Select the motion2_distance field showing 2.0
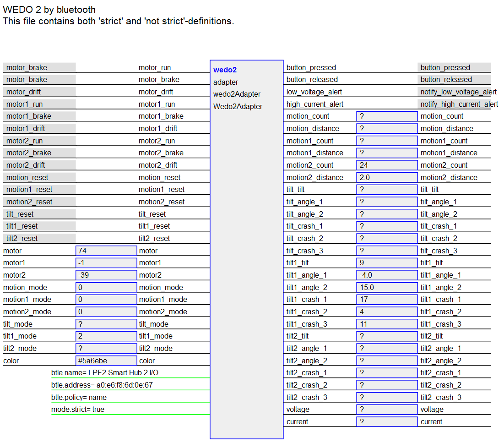The image size is (504, 443). tap(387, 178)
